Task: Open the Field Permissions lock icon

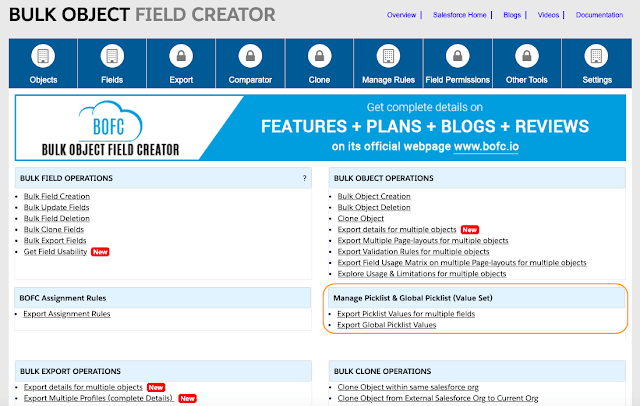Action: (x=457, y=56)
